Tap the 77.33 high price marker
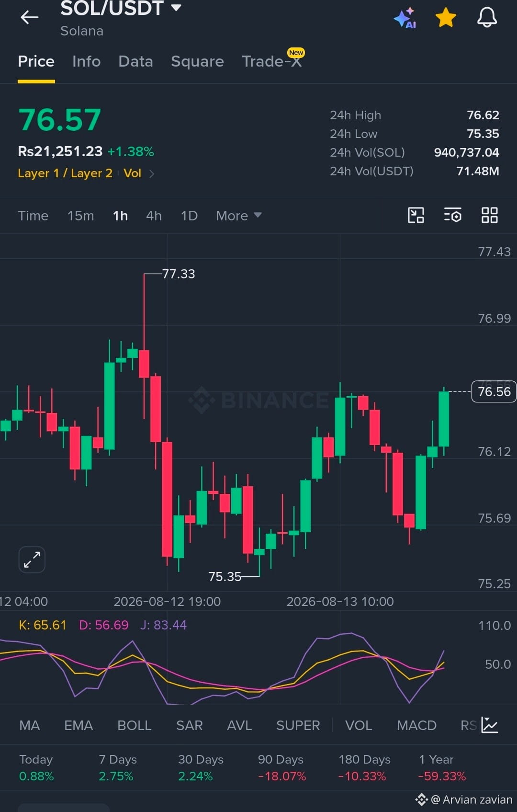517x812 pixels. tap(179, 274)
